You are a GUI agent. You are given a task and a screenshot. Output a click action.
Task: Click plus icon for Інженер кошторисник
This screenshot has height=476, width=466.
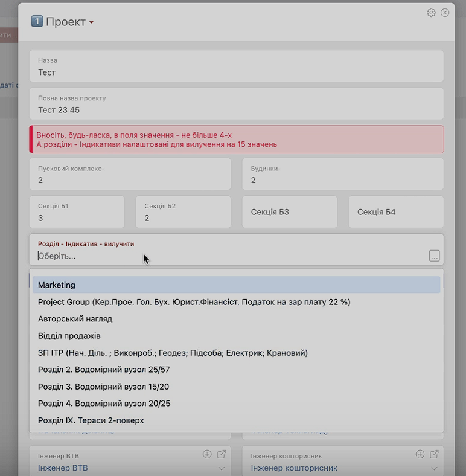[420, 454]
